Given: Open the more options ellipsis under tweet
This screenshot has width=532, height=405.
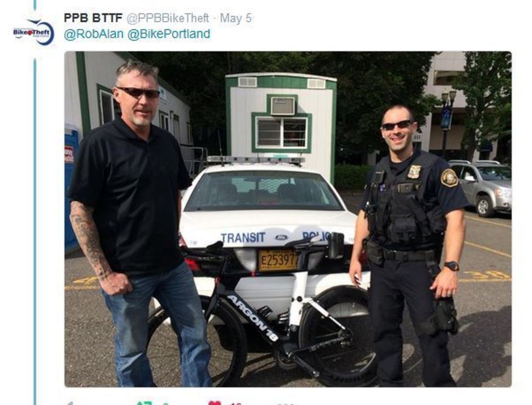Looking at the screenshot, I should (x=286, y=404).
